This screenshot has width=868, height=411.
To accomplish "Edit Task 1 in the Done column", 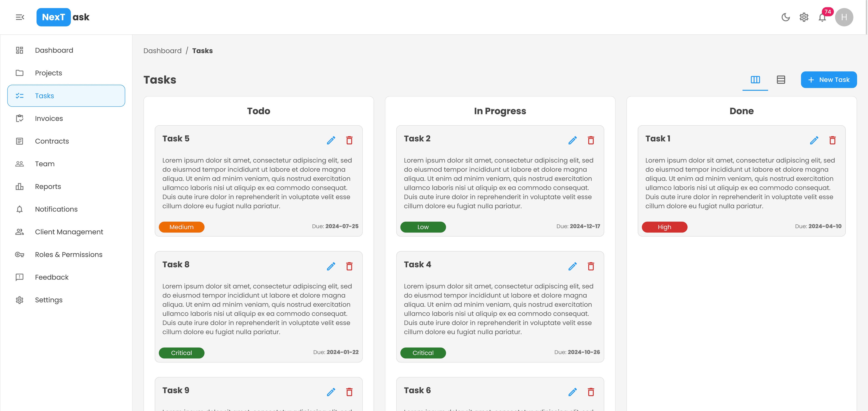I will [814, 140].
